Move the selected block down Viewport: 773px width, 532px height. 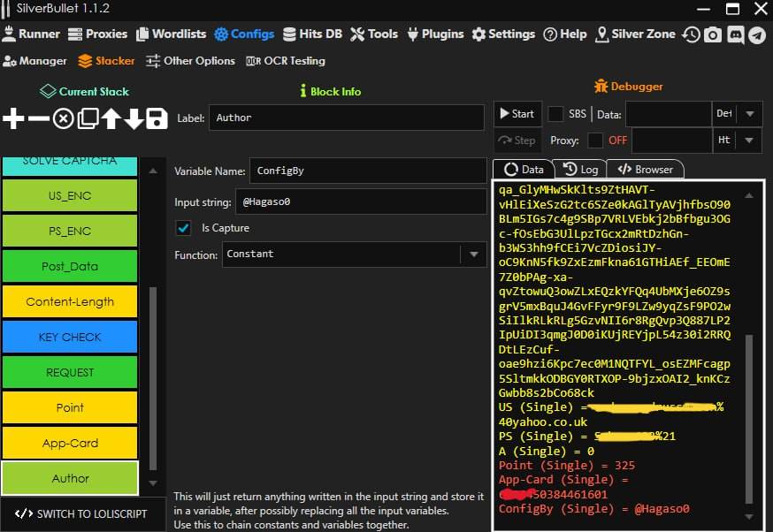pyautogui.click(x=134, y=118)
